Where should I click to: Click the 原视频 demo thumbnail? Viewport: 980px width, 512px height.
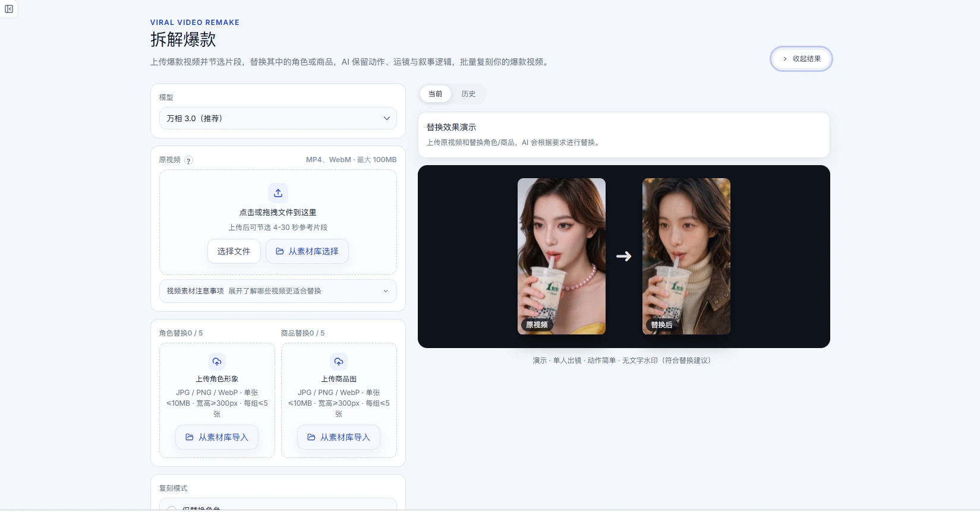click(x=562, y=256)
